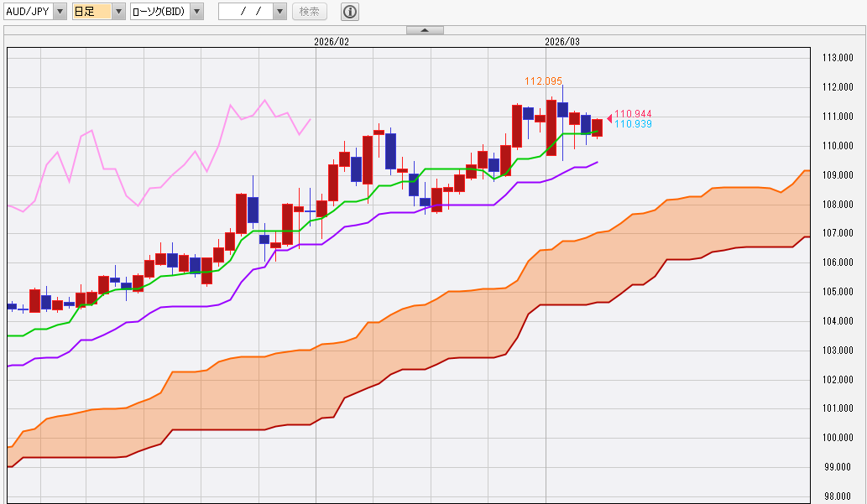Select the 112.095 high price label
The height and width of the screenshot is (504, 867).
click(x=543, y=81)
